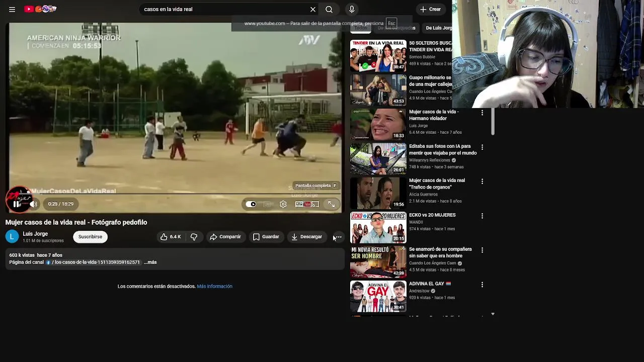
Task: Open more actions three-dot menu
Action: [x=338, y=237]
